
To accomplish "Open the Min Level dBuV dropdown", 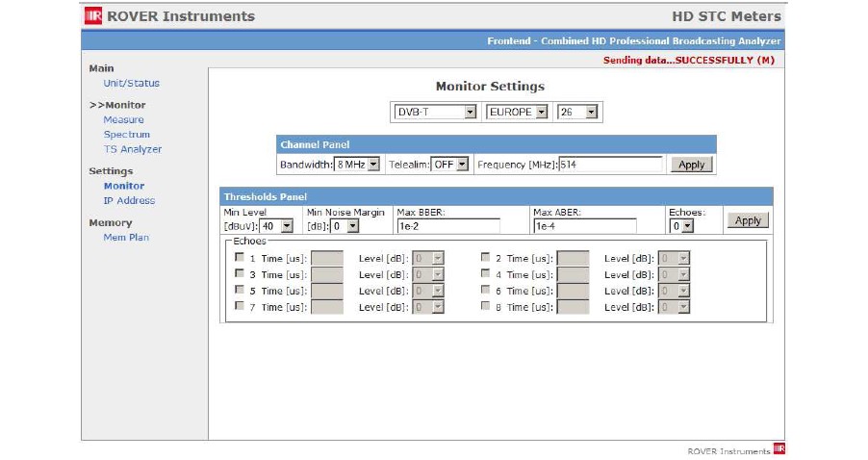I will click(276, 226).
